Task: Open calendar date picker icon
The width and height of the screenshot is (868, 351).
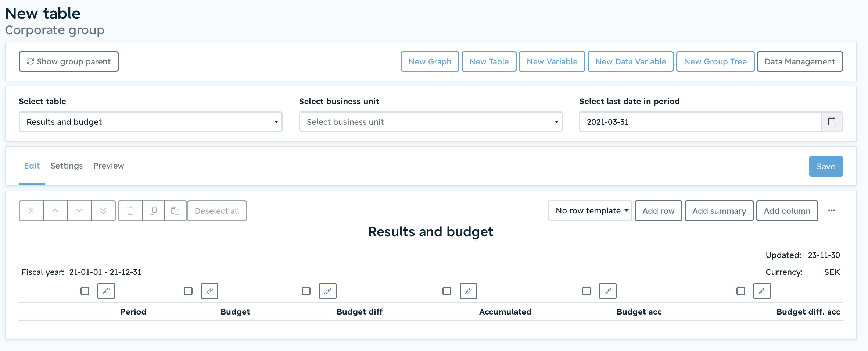Action: click(832, 122)
